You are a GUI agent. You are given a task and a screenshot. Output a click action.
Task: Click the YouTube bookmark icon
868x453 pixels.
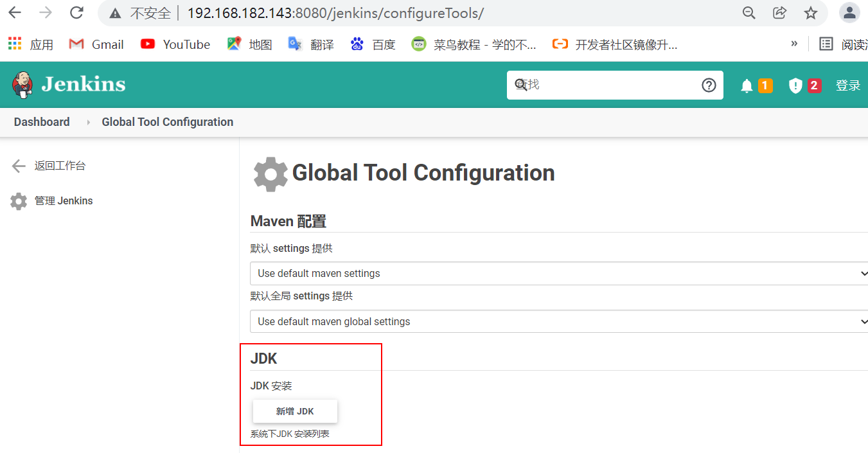pos(147,44)
